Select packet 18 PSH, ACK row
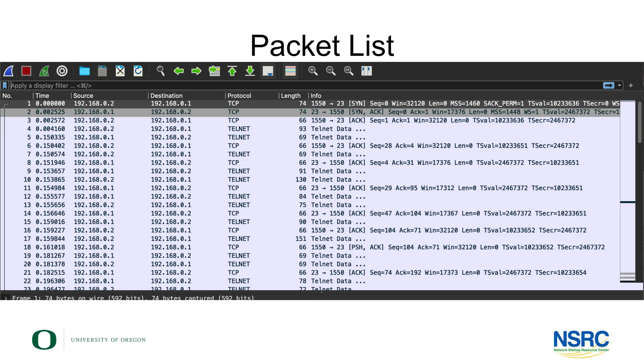 click(x=310, y=247)
